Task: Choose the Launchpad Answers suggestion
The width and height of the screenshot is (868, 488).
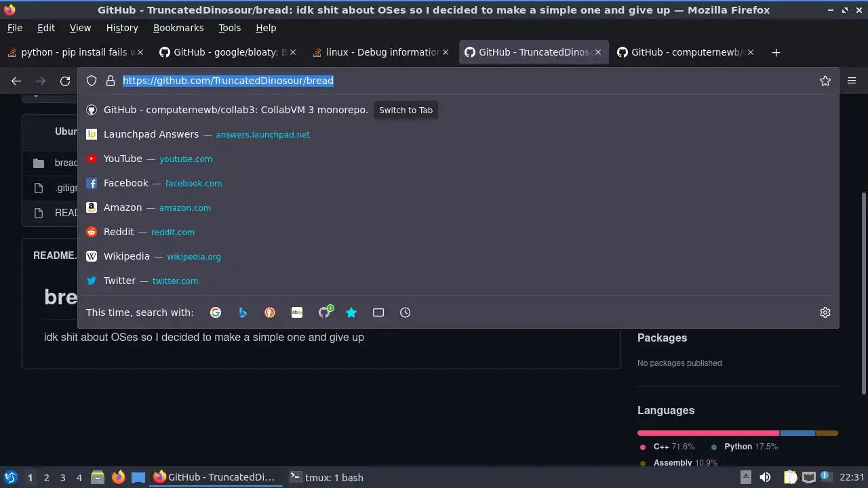Action: 458,134
